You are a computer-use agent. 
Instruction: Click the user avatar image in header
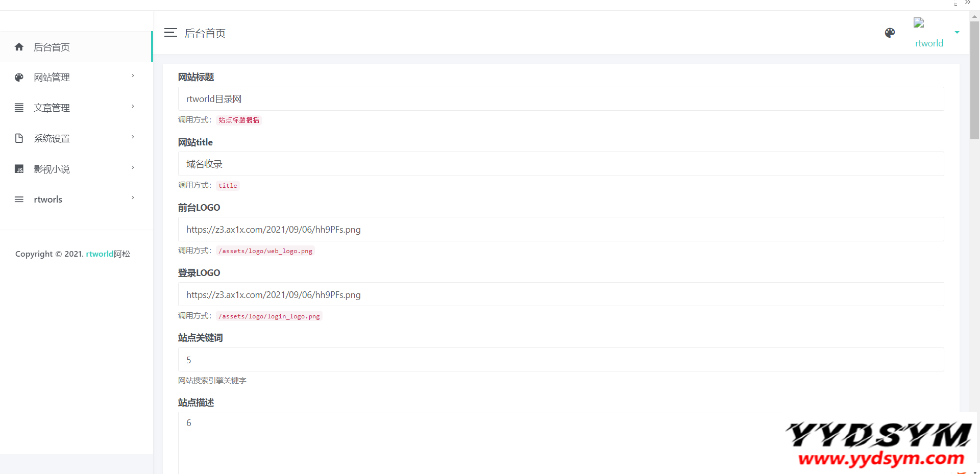[x=919, y=23]
